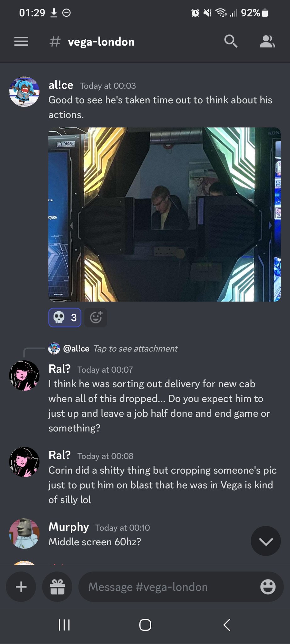290x644 pixels.
Task: Open al!ce's profile avatar
Action: click(24, 92)
